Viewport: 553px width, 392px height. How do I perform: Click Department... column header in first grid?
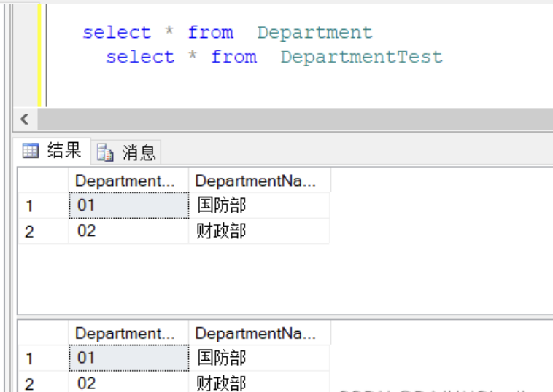(128, 180)
